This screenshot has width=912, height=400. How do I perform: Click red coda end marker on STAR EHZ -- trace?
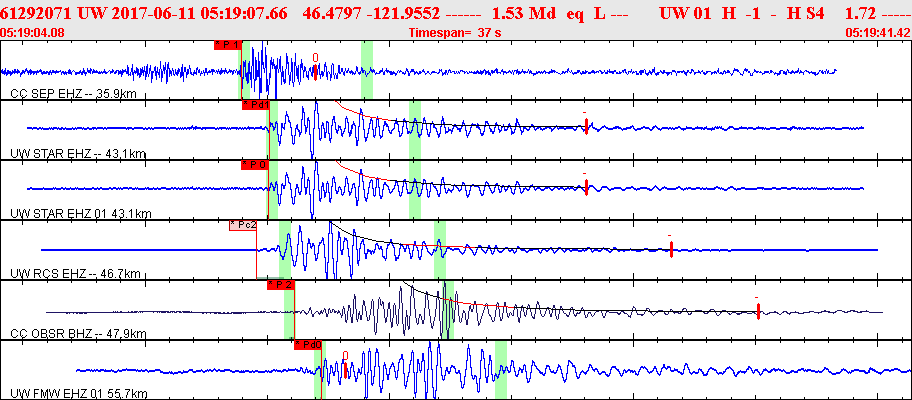click(586, 126)
